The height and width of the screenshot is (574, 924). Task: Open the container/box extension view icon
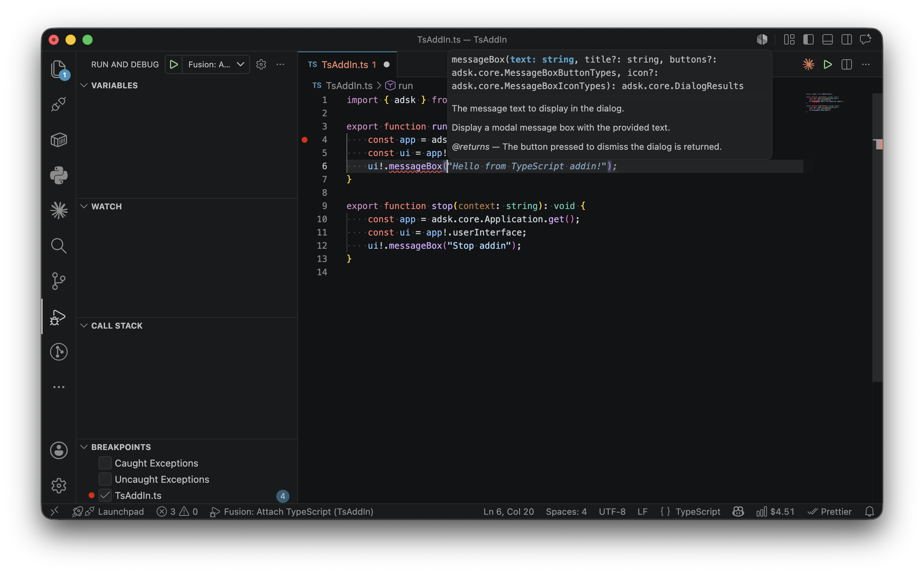pos(59,140)
